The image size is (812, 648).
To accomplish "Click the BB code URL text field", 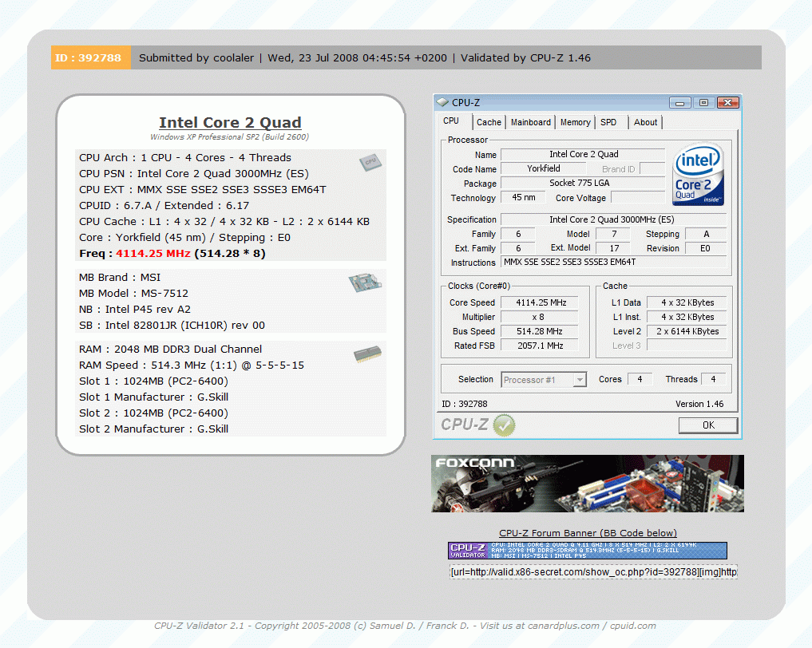I will (593, 572).
